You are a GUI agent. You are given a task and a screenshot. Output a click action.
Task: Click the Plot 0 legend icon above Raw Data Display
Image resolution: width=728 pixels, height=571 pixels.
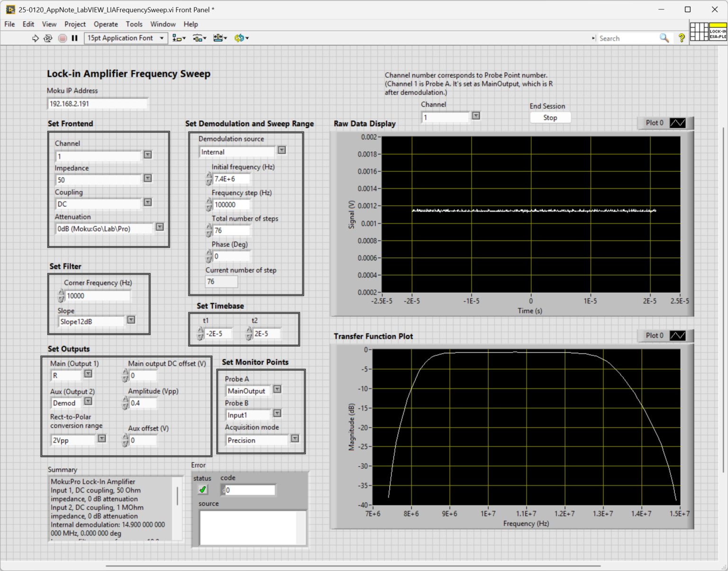pos(678,122)
